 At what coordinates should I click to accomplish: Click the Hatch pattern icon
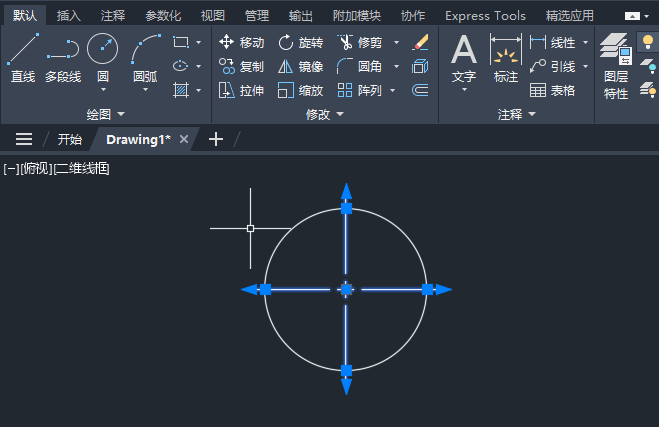[181, 90]
